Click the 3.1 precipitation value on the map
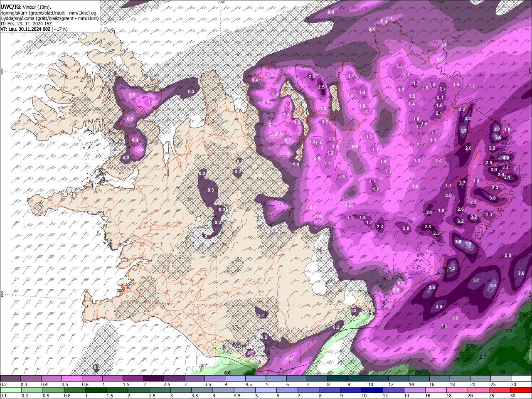Screen dimensions: 532x399 pyautogui.click(x=507, y=177)
